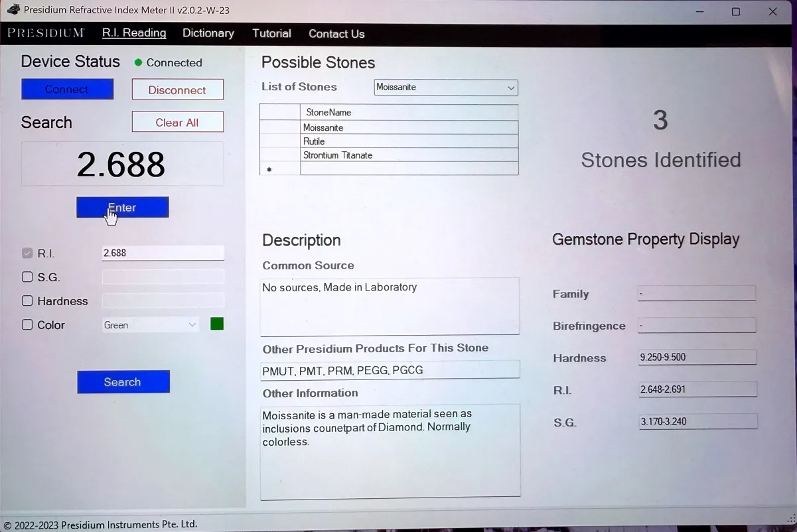Close the Refractive Index Meter window
The image size is (797, 532).
pyautogui.click(x=772, y=11)
